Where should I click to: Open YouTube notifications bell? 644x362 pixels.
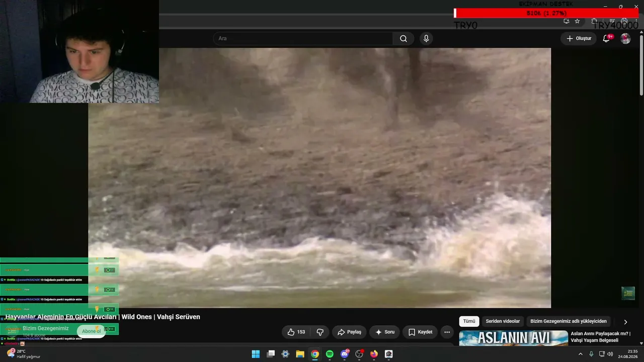coord(607,39)
